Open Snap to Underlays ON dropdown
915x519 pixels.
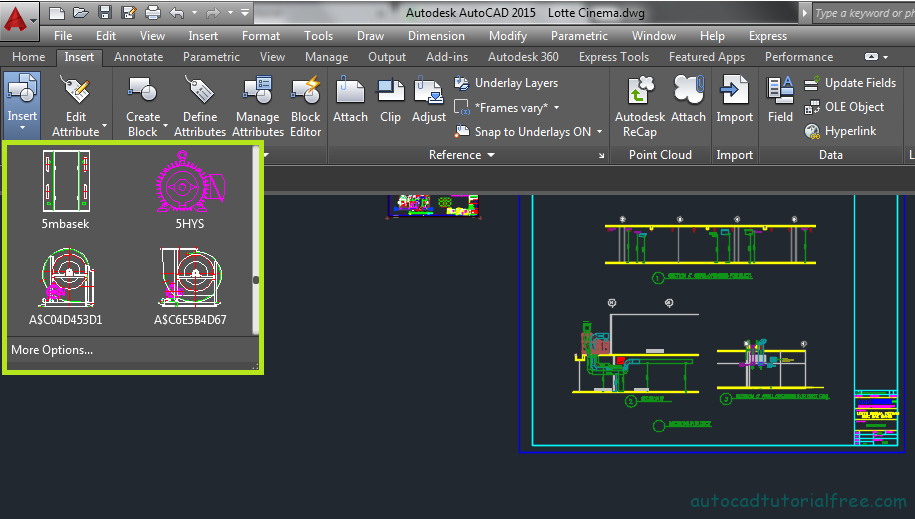[x=599, y=132]
